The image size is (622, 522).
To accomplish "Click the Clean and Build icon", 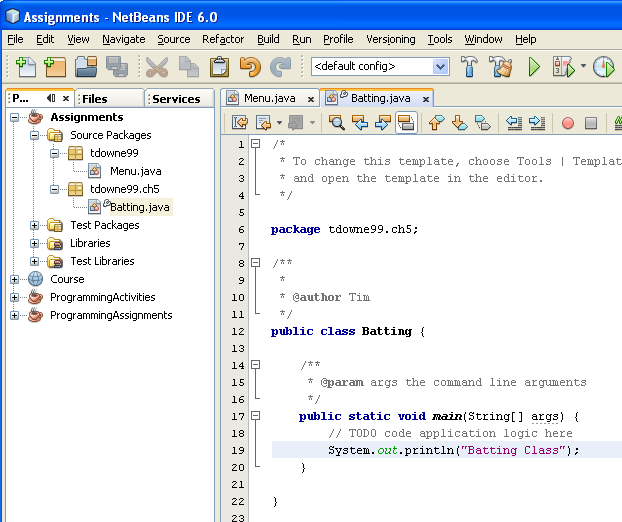I will pyautogui.click(x=500, y=67).
